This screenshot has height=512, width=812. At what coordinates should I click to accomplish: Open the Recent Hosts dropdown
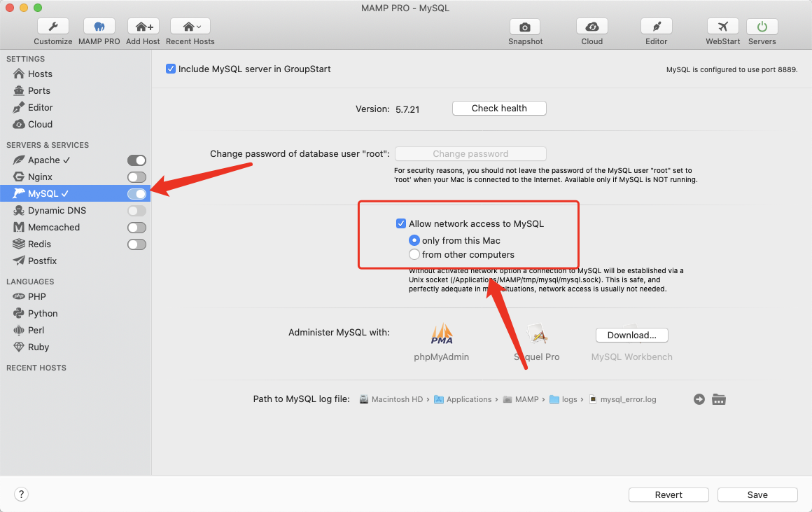pos(190,27)
